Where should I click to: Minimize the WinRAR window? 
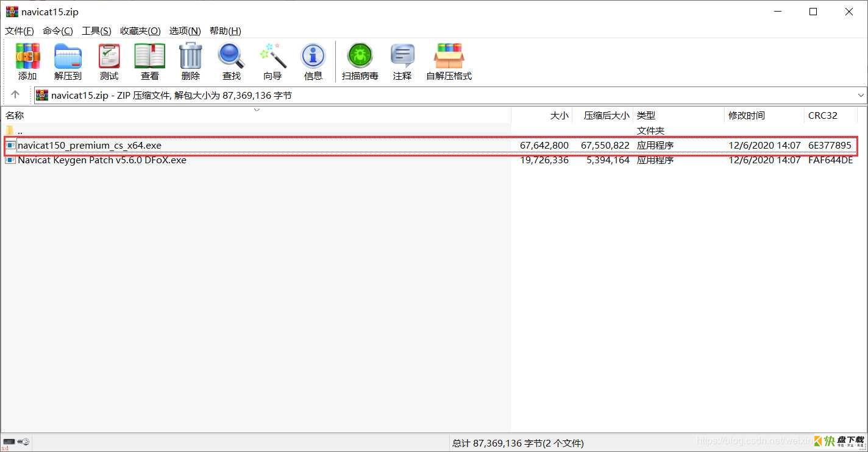[777, 12]
